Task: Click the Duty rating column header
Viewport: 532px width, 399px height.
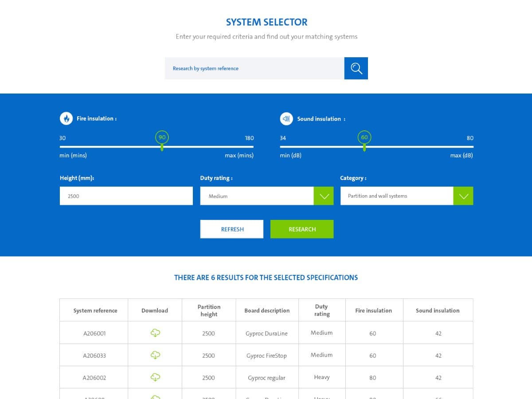Action: [x=322, y=310]
